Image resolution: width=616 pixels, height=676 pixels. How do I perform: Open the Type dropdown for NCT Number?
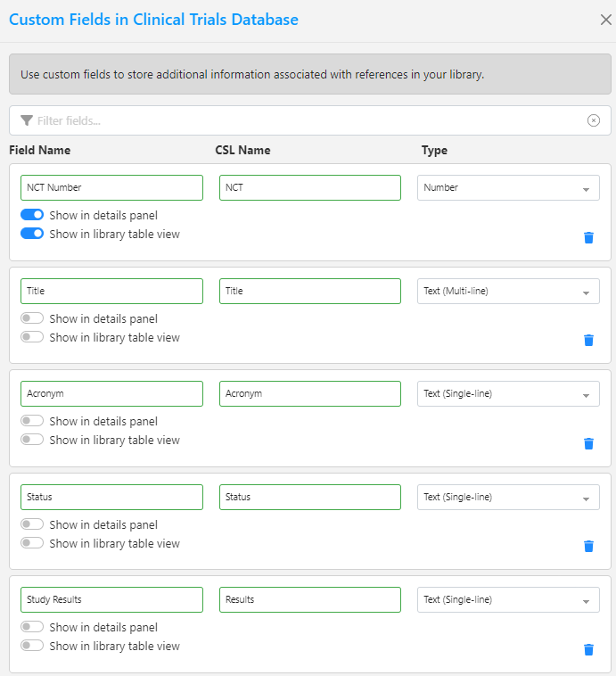tap(508, 188)
